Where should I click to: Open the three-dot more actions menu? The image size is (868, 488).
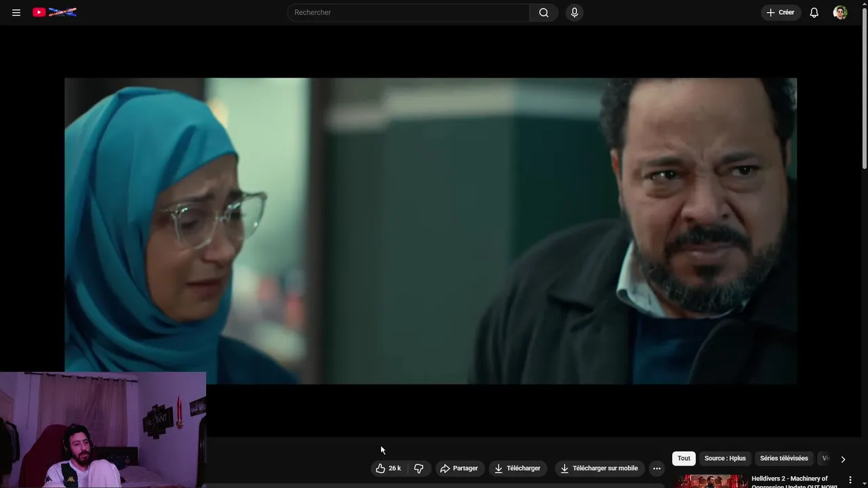(656, 468)
